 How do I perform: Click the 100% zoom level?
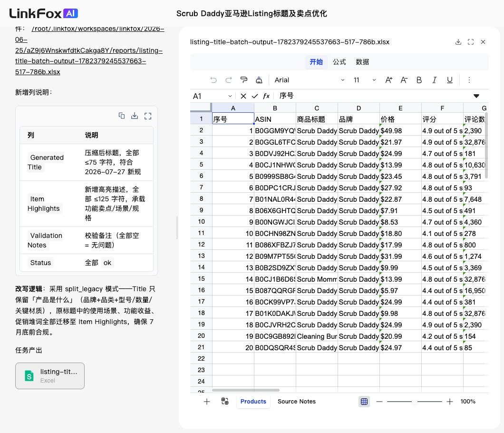click(468, 401)
